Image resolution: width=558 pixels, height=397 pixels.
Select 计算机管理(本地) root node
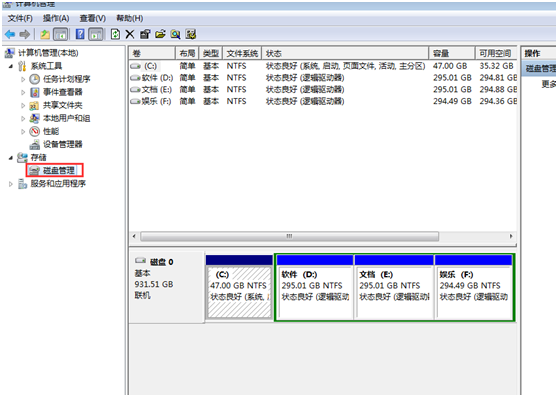click(x=48, y=53)
